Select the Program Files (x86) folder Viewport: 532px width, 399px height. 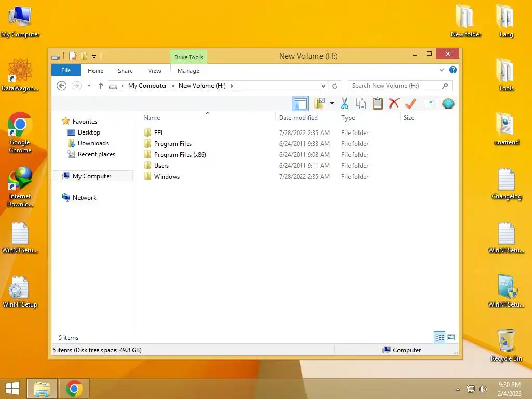click(x=180, y=155)
